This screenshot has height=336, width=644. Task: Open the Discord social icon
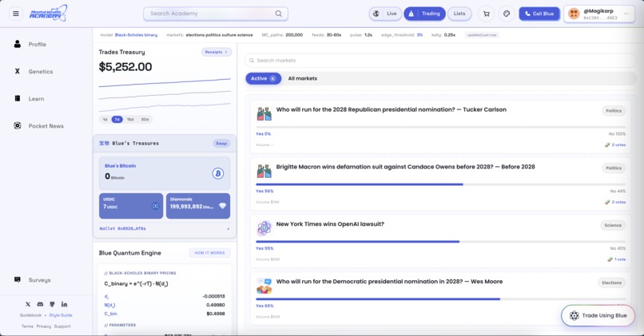(40, 304)
